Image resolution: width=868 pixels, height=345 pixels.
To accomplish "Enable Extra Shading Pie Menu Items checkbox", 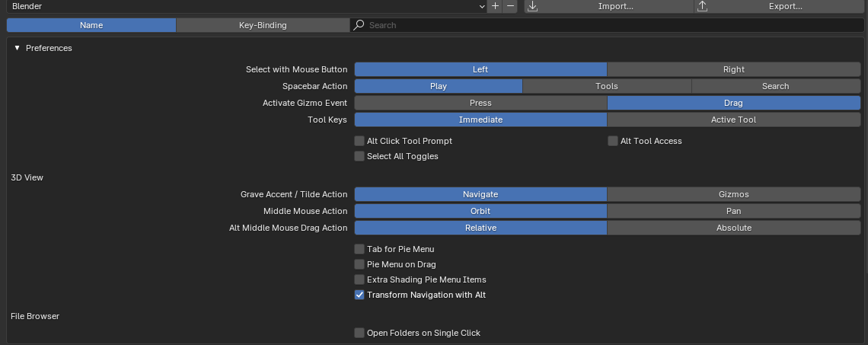I will tap(359, 279).
